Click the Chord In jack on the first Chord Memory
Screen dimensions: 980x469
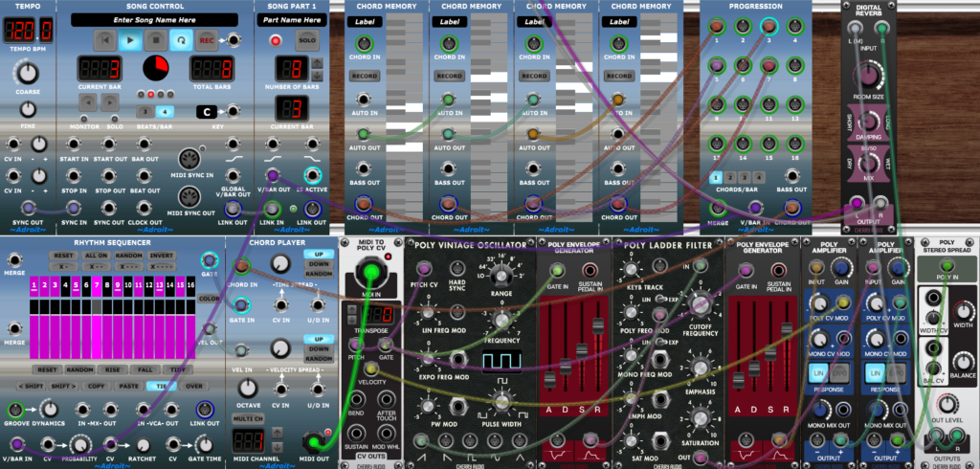363,44
